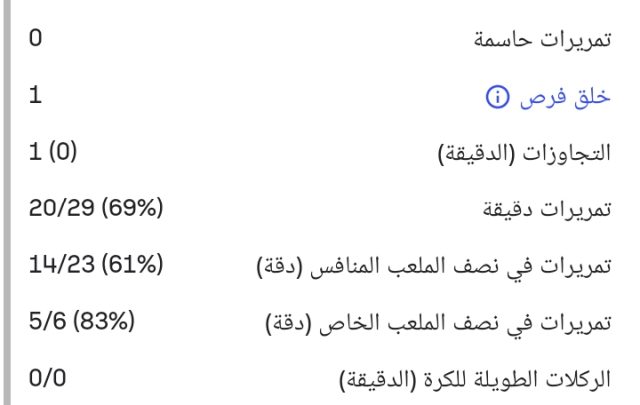Image resolution: width=640 pixels, height=405 pixels.
Task: Click the value 0 for تمريرات حاسمة
Action: pos(36,39)
